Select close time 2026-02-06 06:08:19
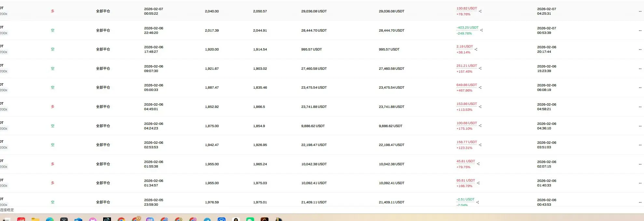The image size is (644, 221). click(x=547, y=88)
